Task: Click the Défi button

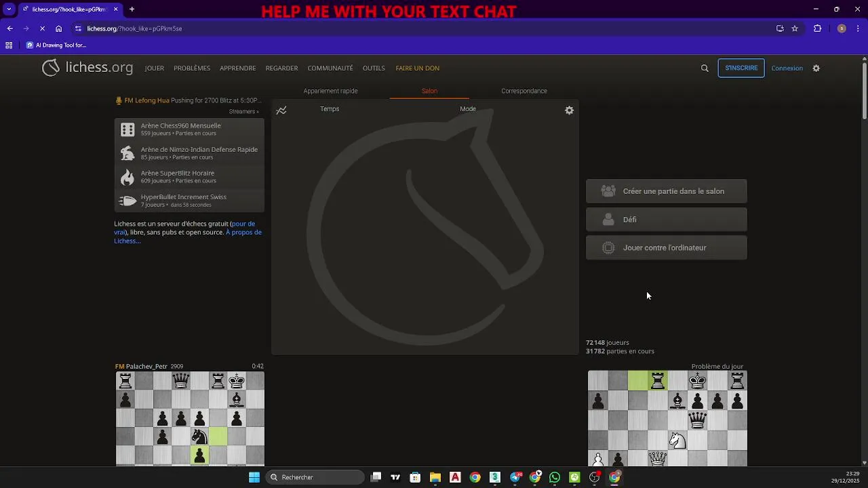Action: click(667, 220)
